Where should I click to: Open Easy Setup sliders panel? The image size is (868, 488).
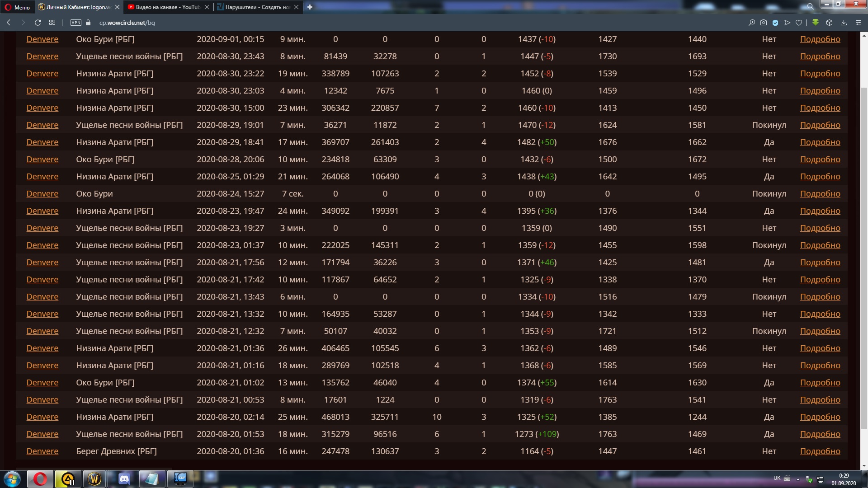(859, 23)
